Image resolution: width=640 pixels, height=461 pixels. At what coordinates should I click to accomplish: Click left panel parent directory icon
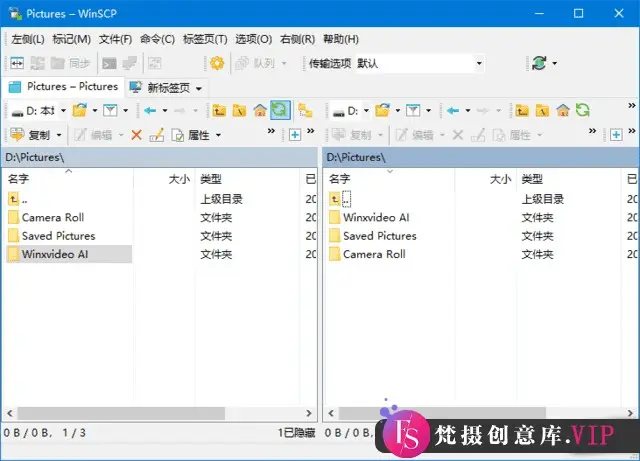click(219, 110)
